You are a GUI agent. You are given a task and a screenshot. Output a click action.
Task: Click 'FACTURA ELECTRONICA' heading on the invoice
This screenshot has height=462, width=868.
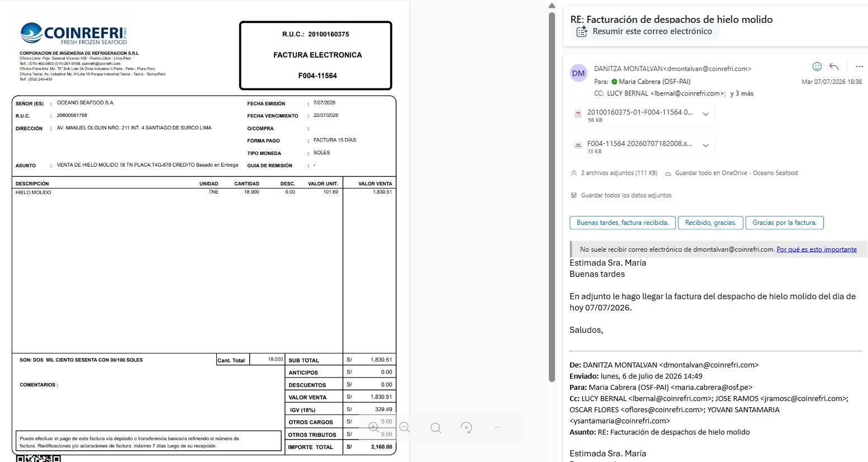tap(317, 55)
